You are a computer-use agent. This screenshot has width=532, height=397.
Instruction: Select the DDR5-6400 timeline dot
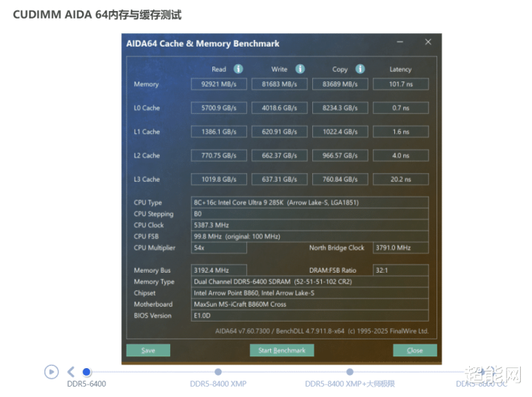87,372
